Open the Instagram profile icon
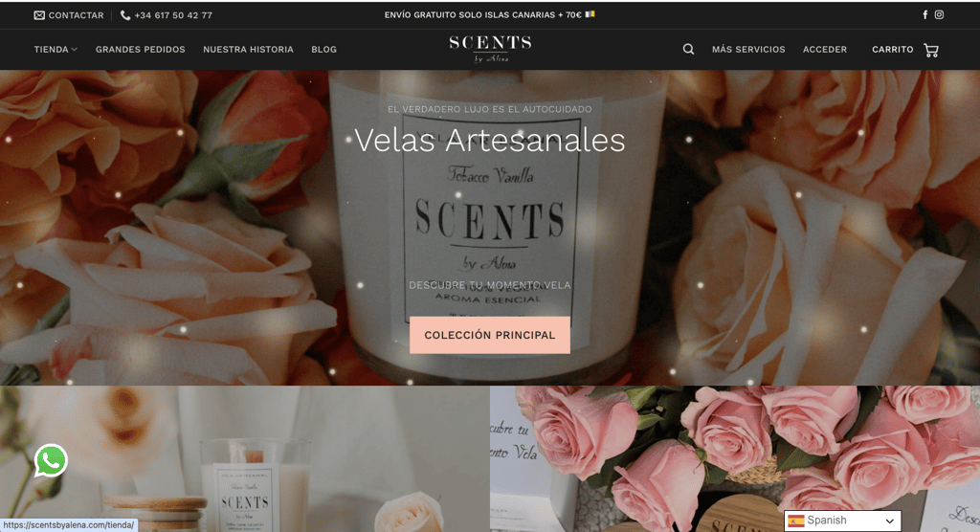This screenshot has width=980, height=532. pos(939,15)
